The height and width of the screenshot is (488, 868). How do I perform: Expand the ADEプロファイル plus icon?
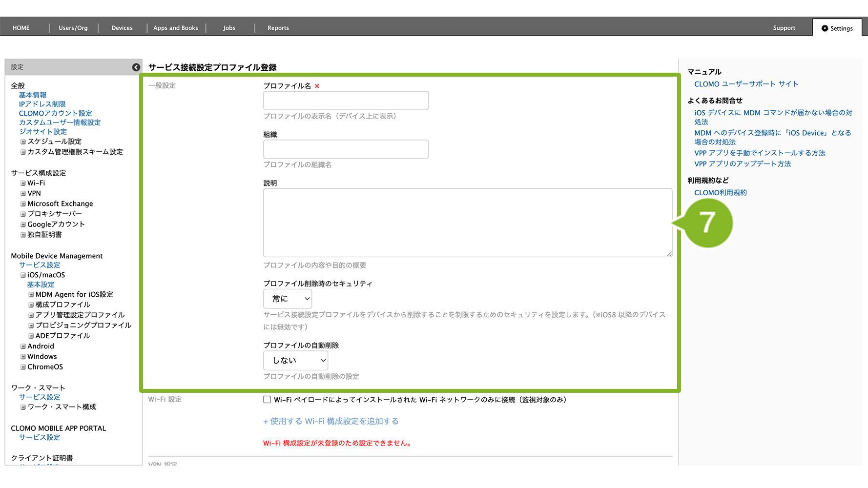31,336
